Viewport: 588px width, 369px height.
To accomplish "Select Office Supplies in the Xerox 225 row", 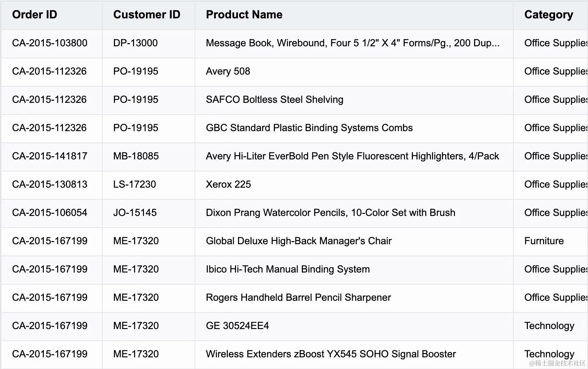I will pos(551,185).
